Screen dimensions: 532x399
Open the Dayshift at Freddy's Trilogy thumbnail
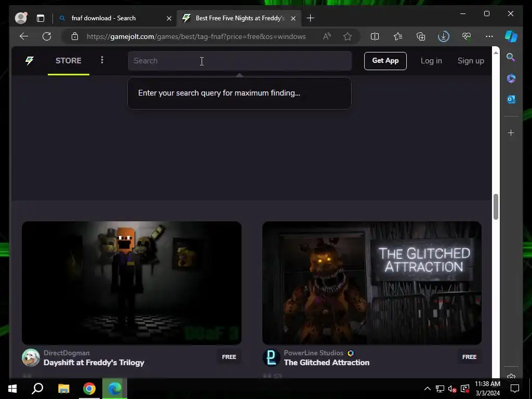pyautogui.click(x=131, y=283)
